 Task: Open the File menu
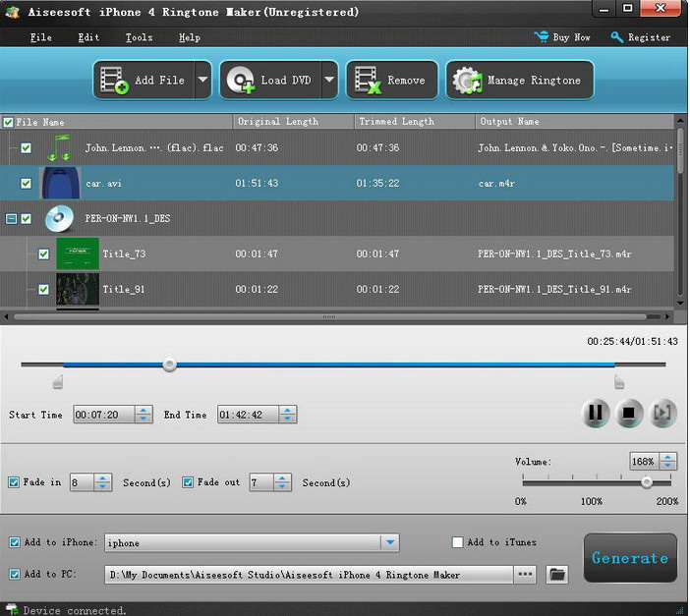(41, 37)
